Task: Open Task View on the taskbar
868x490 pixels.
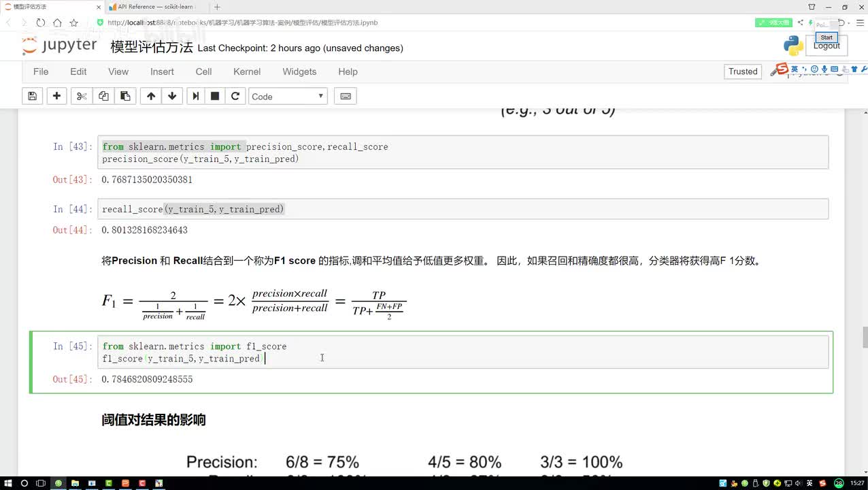Action: (41, 483)
